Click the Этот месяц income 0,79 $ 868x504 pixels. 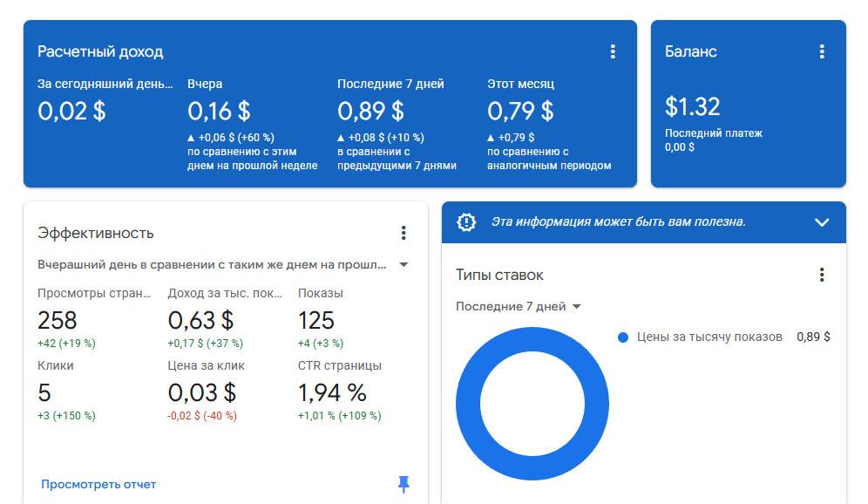coord(520,111)
